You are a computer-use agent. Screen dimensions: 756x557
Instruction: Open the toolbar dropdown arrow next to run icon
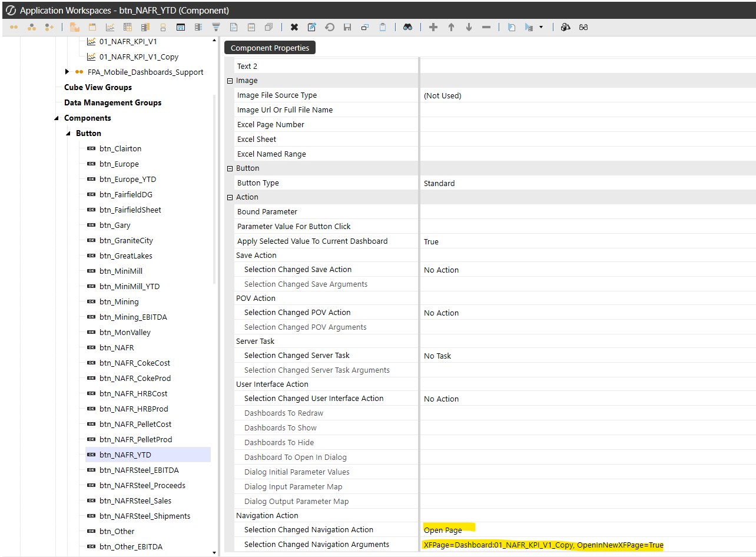pos(541,27)
